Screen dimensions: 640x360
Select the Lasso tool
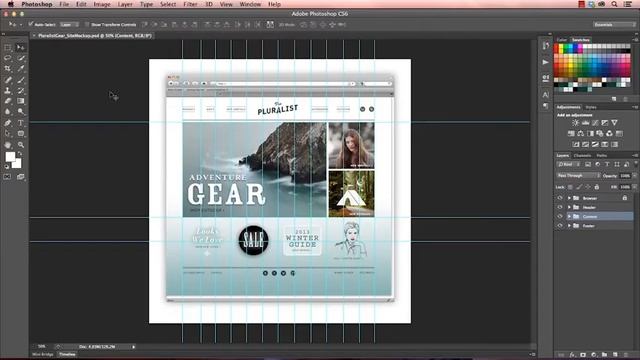click(8, 58)
